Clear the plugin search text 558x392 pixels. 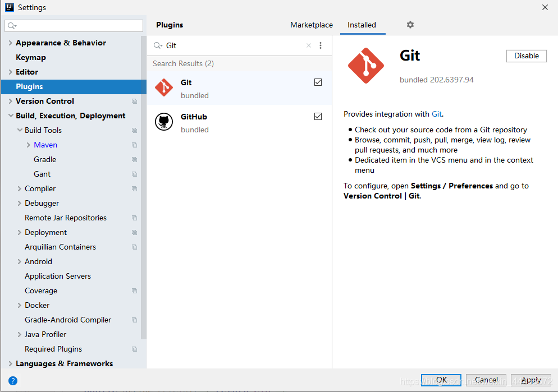(308, 45)
